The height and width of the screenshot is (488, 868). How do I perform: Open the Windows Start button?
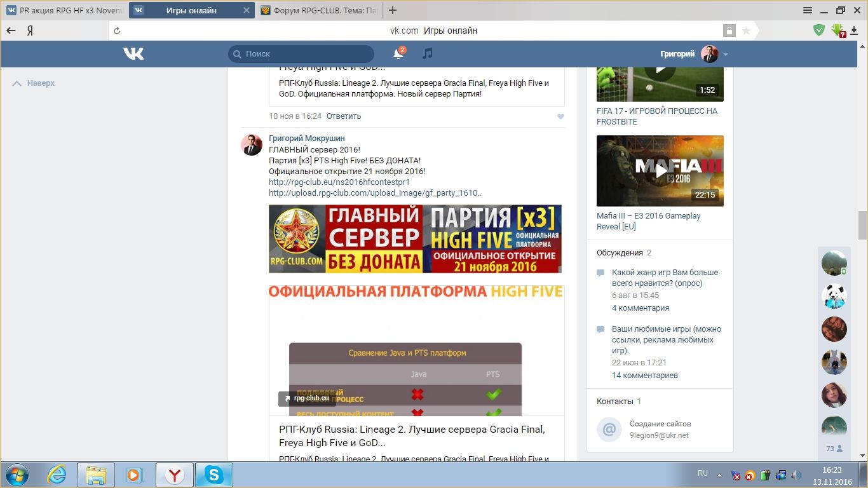coord(16,475)
